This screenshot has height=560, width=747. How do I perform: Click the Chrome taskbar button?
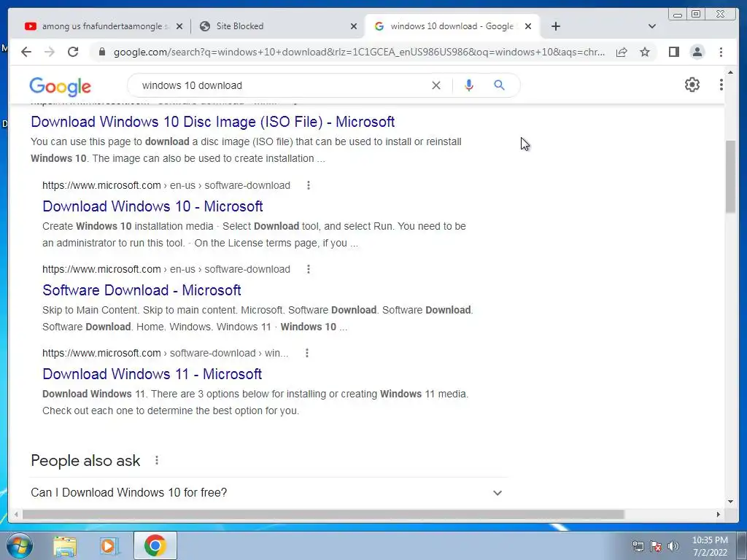point(155,545)
